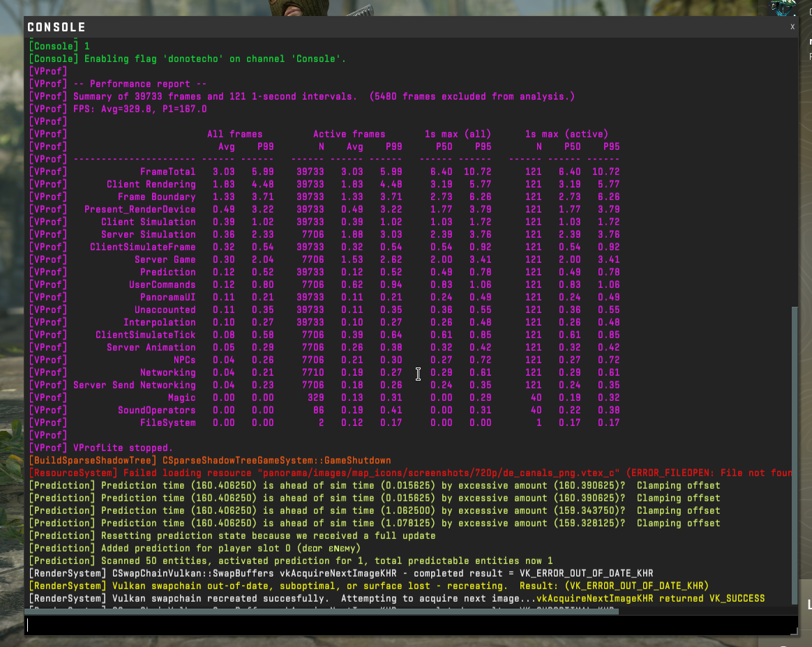Click the BuildSparseShadowTree GameShutdown line
Screen dimensions: 812x647
point(210,461)
